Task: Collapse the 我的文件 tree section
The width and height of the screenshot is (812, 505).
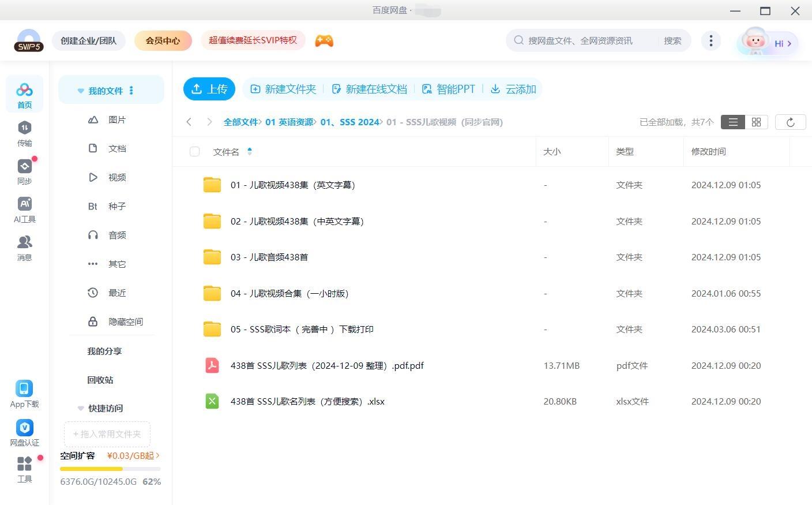Action: pos(81,91)
